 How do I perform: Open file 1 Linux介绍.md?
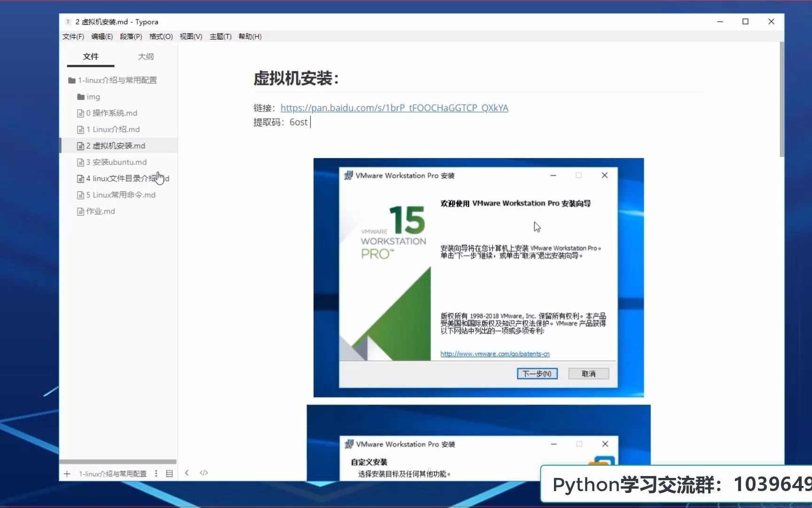113,129
